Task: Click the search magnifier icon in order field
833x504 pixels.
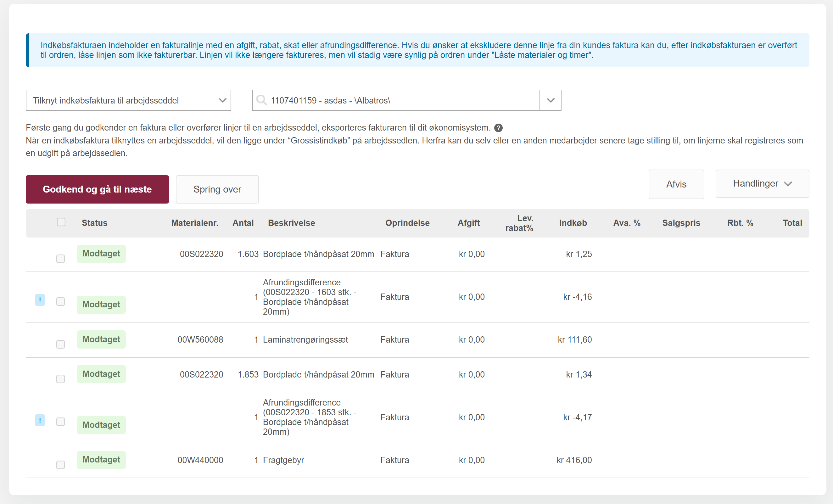Action: [261, 100]
